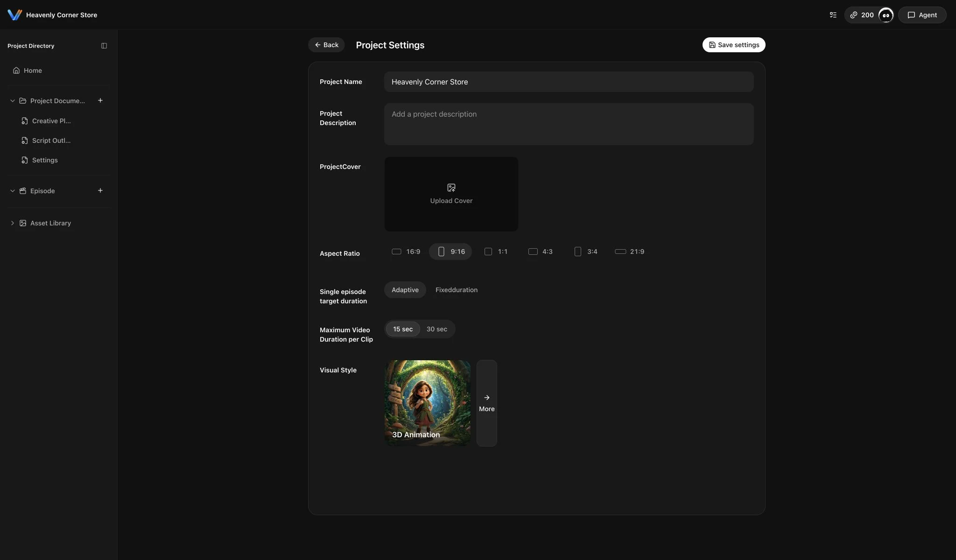Focus the project description text area
The width and height of the screenshot is (956, 560).
(x=569, y=124)
